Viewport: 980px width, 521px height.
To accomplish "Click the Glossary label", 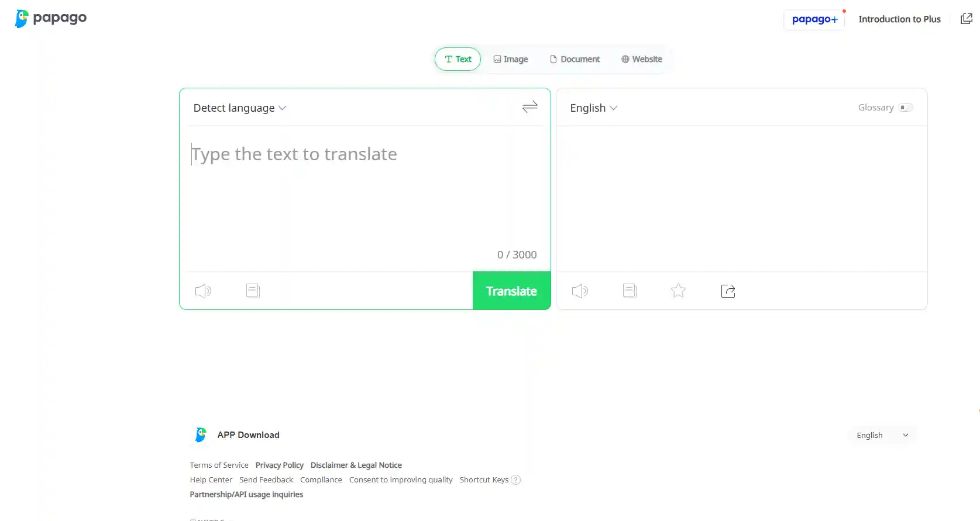I will click(x=876, y=108).
